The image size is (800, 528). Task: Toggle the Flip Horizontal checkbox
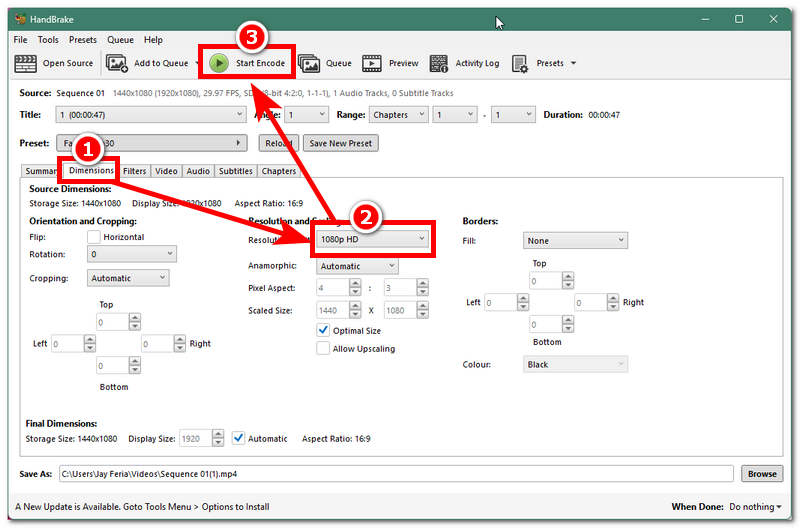(x=94, y=237)
